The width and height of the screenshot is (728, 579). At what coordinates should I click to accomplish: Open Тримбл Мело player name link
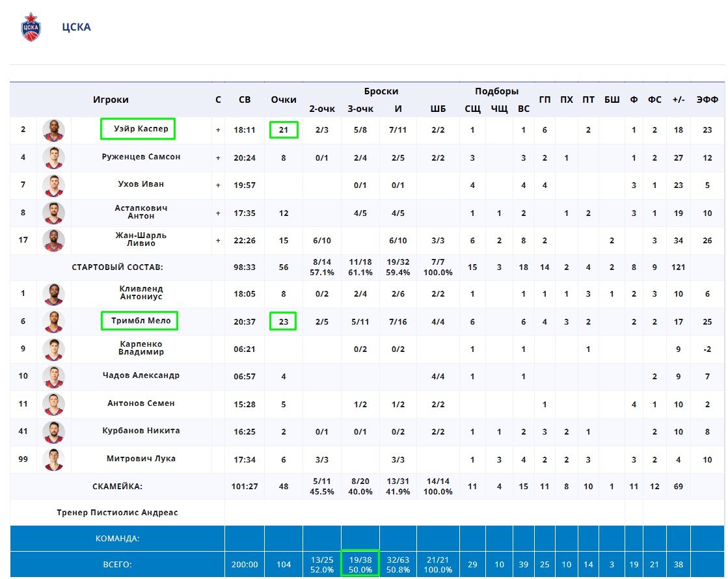pyautogui.click(x=139, y=321)
